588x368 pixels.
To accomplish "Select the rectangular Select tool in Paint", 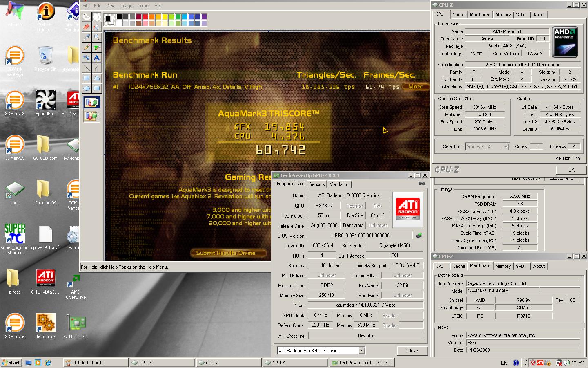I will [x=97, y=17].
